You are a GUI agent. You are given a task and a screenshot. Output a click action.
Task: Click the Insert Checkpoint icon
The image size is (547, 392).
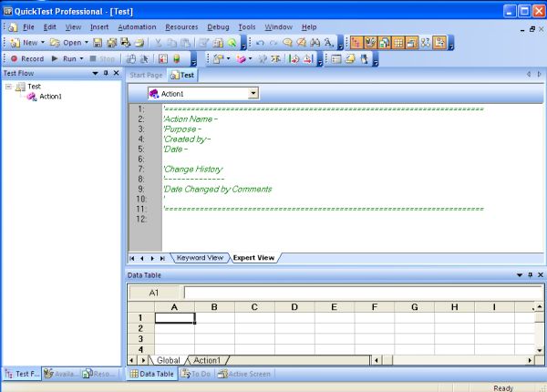tap(219, 58)
